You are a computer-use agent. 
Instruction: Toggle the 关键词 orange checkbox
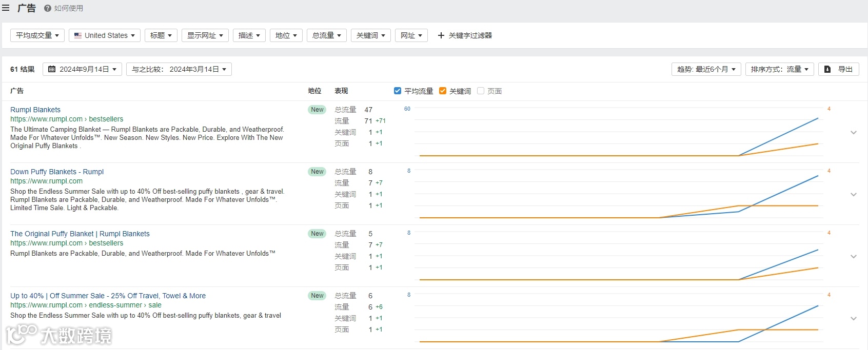(x=443, y=91)
